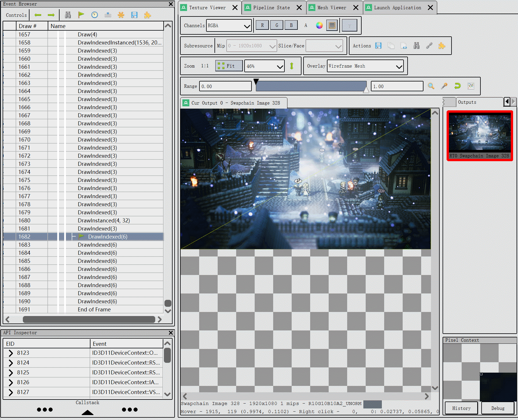This screenshot has width=518, height=420.
Task: Select the End of Frame event 1691
Action: (83, 309)
